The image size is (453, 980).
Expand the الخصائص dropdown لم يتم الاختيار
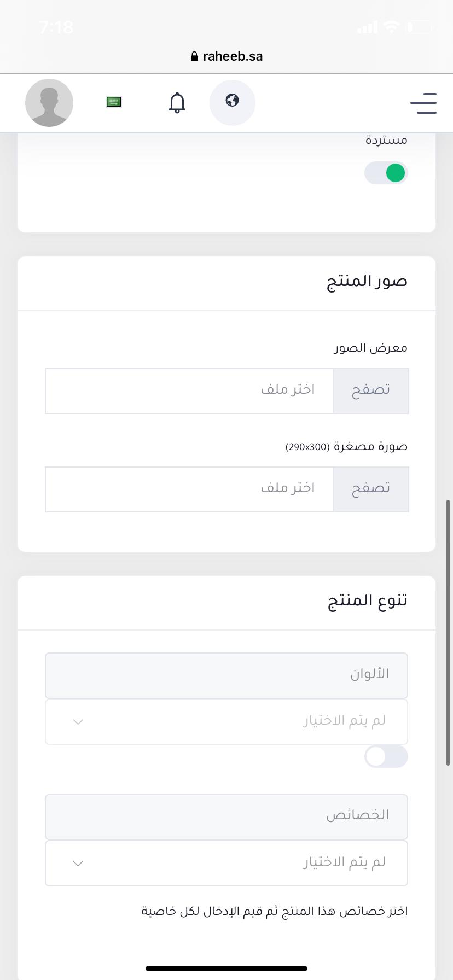[x=226, y=863]
